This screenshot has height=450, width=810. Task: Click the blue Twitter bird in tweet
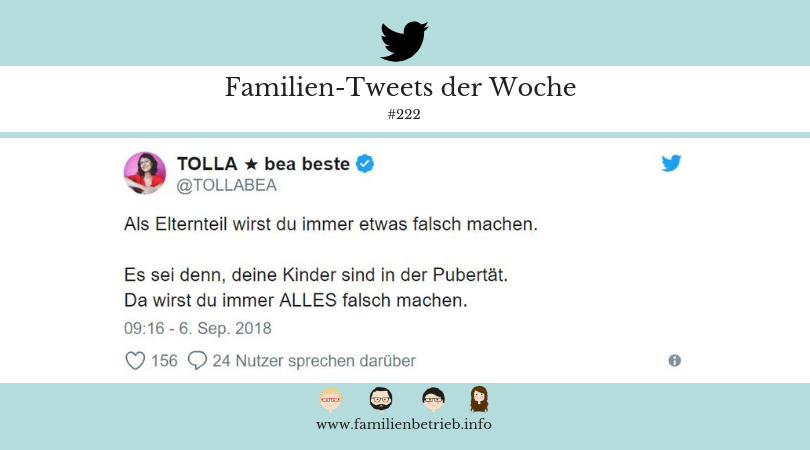point(671,163)
